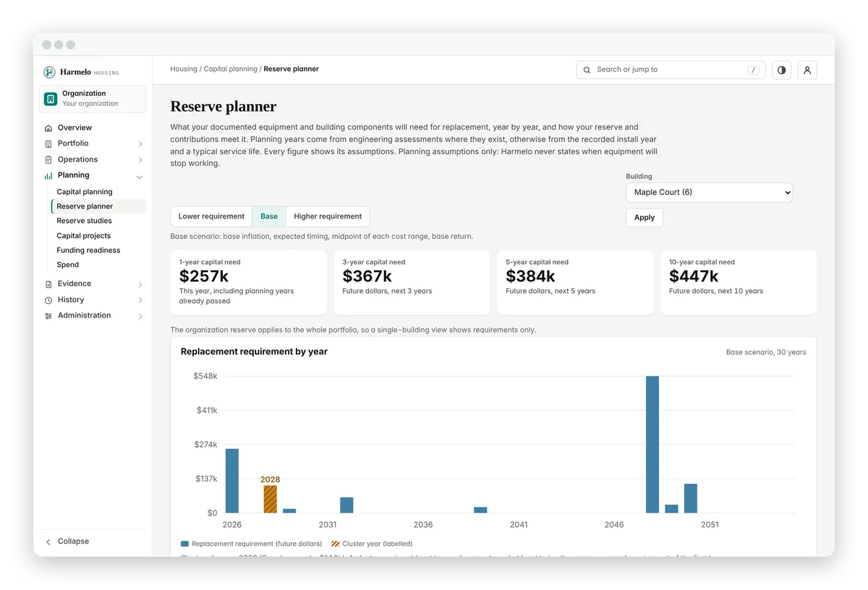Click the $447k 10-year capital need
Screen dimensions: 868x590
pyautogui.click(x=694, y=276)
